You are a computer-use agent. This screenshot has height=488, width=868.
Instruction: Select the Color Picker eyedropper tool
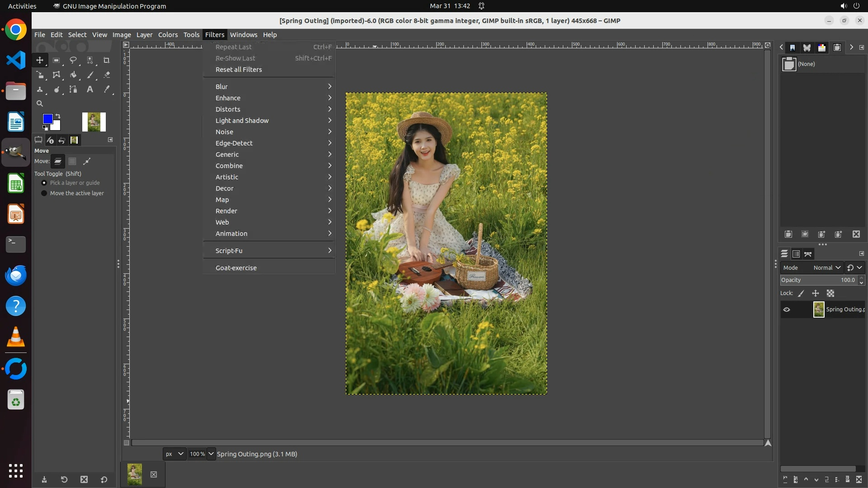tap(107, 89)
